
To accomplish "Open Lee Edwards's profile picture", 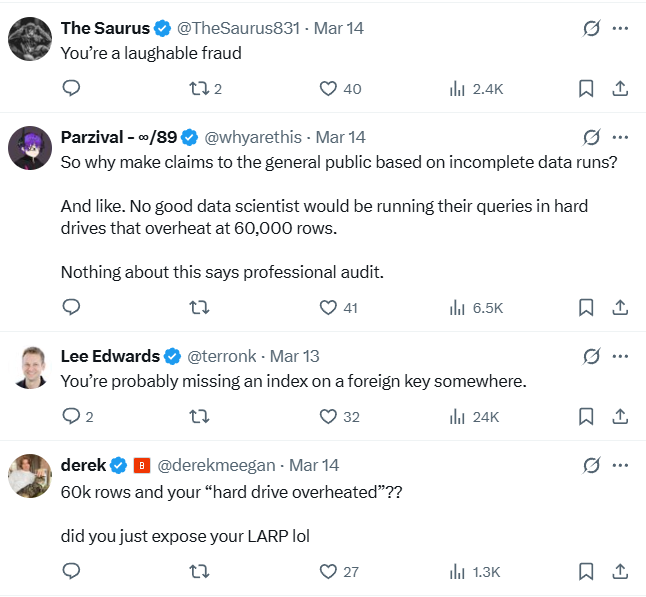I will tap(30, 367).
